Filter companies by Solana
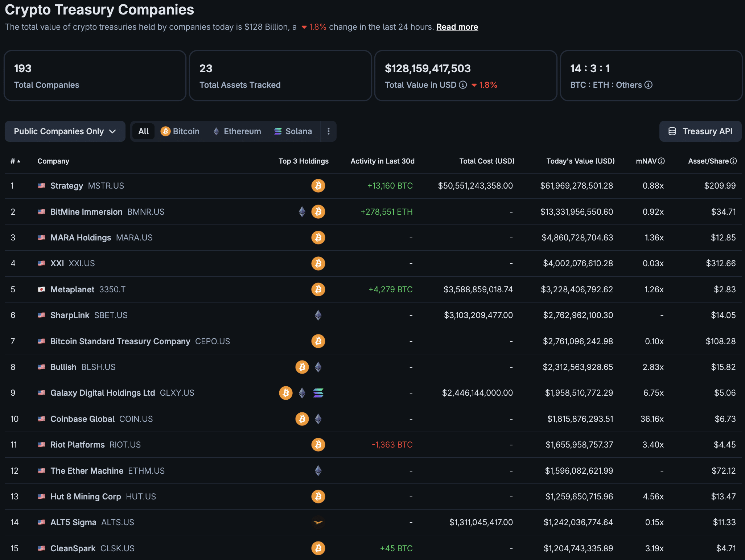The width and height of the screenshot is (745, 560). pos(293,131)
